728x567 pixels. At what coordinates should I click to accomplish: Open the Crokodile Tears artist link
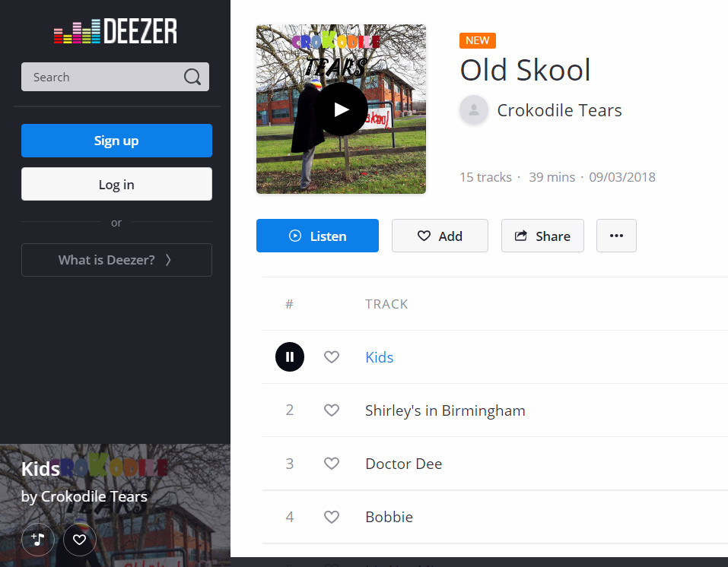point(559,110)
